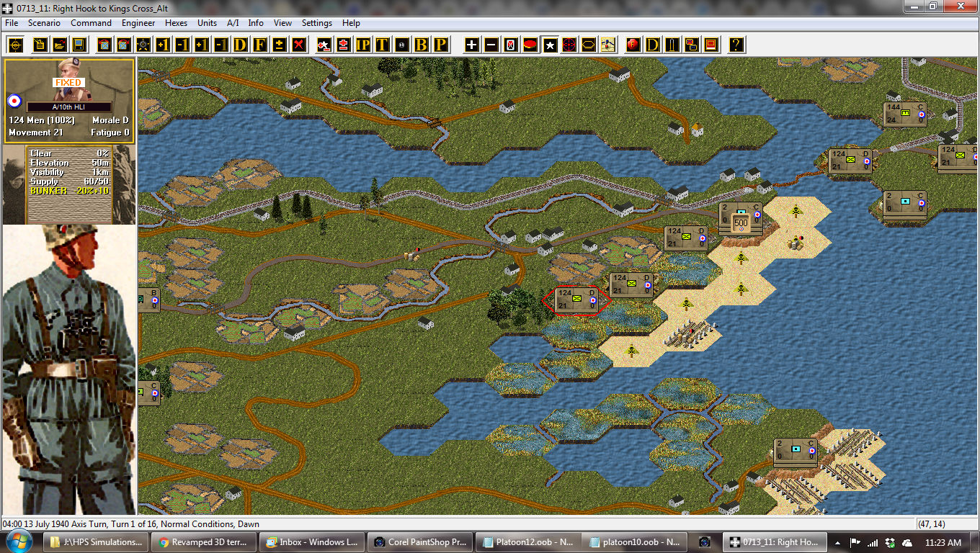Open the View menu

pos(283,23)
